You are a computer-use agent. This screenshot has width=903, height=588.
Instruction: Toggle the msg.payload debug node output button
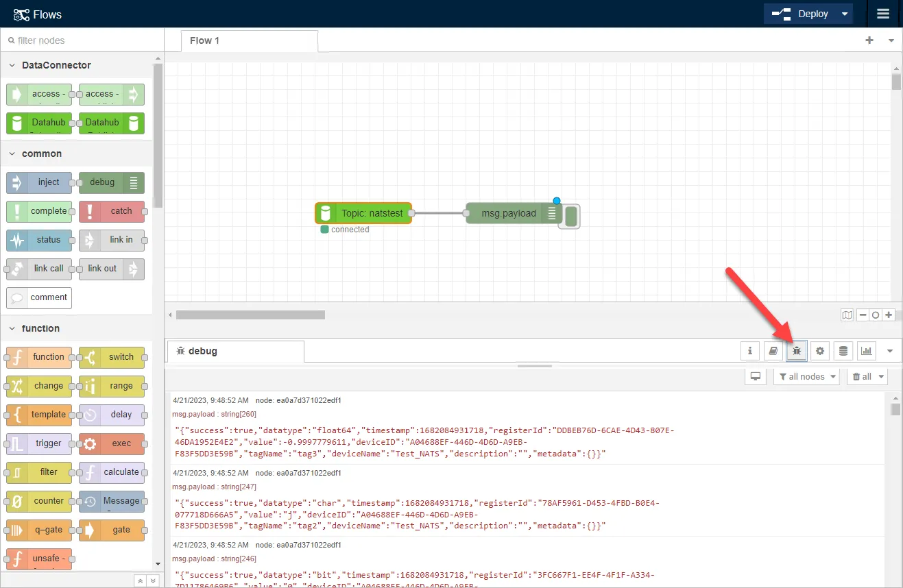tap(570, 217)
